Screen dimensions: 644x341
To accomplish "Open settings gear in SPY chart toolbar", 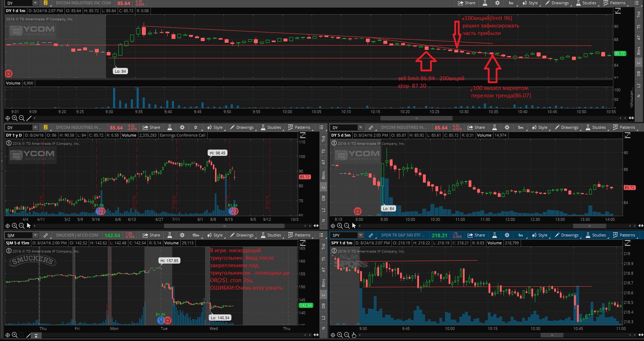I will [x=507, y=235].
